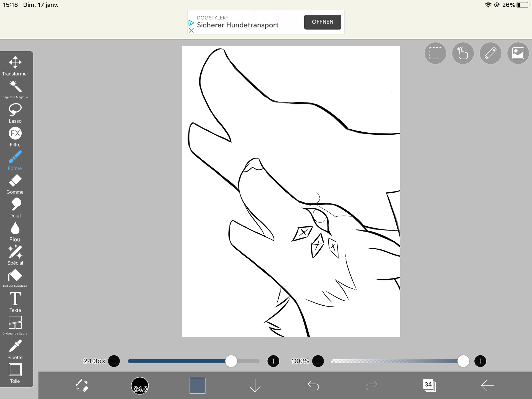
Task: Increase brush size with plus button
Action: tap(273, 361)
